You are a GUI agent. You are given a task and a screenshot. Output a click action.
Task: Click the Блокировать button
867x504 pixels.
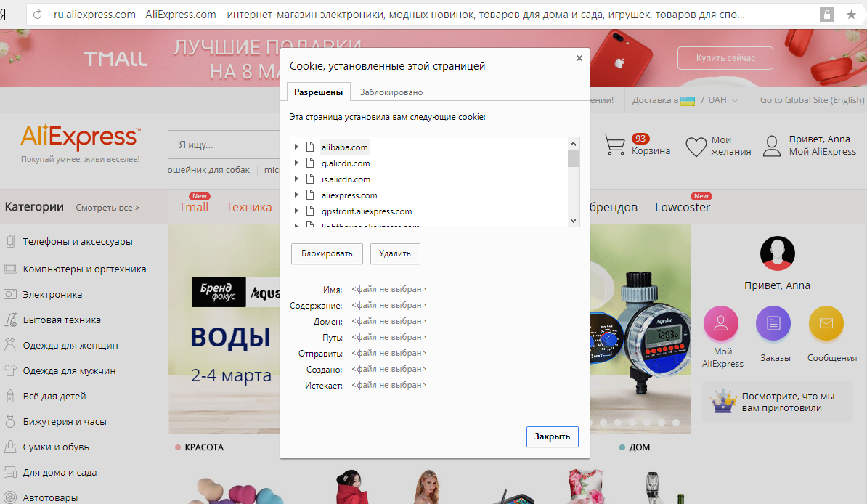pos(327,253)
